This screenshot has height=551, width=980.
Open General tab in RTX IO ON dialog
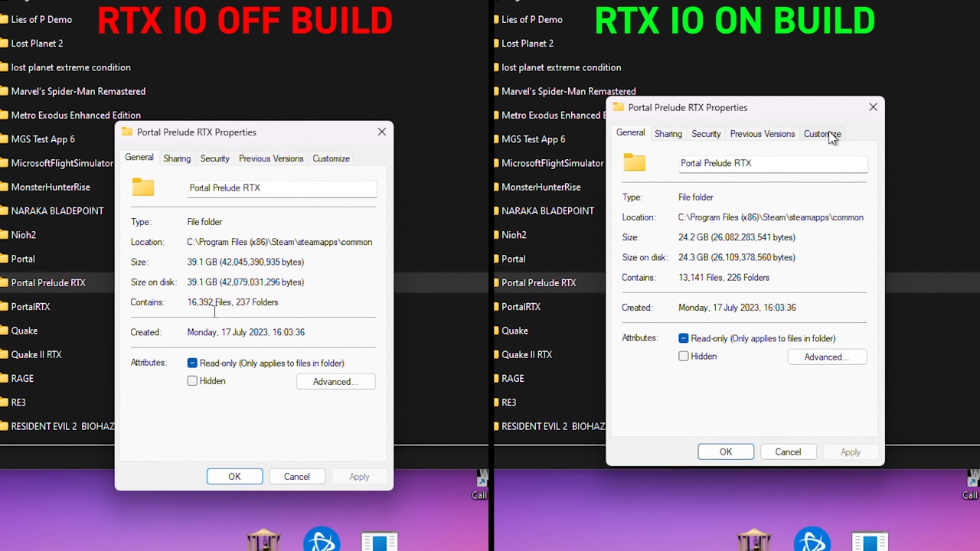pos(631,133)
